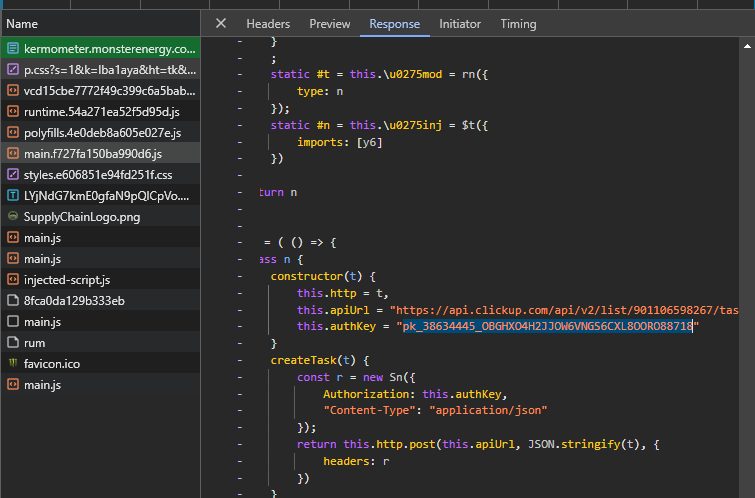Select favicon.ico request
This screenshot has height=498, width=755.
[x=100, y=363]
